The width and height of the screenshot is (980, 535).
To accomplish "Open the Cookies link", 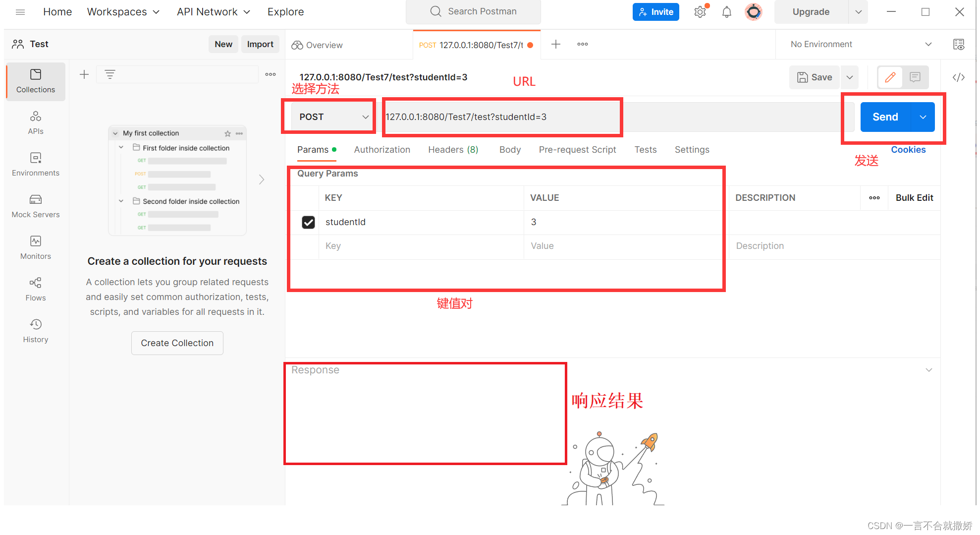I will [x=908, y=150].
